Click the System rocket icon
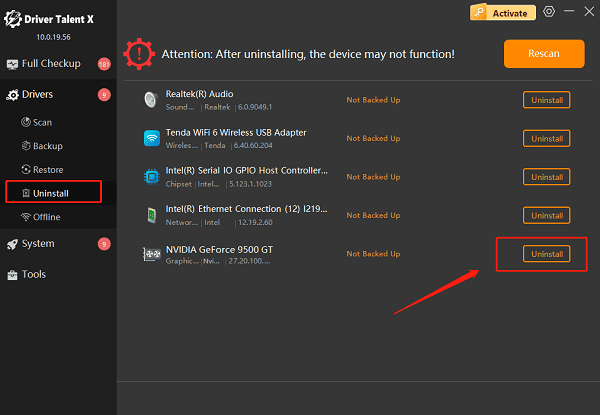 [12, 244]
